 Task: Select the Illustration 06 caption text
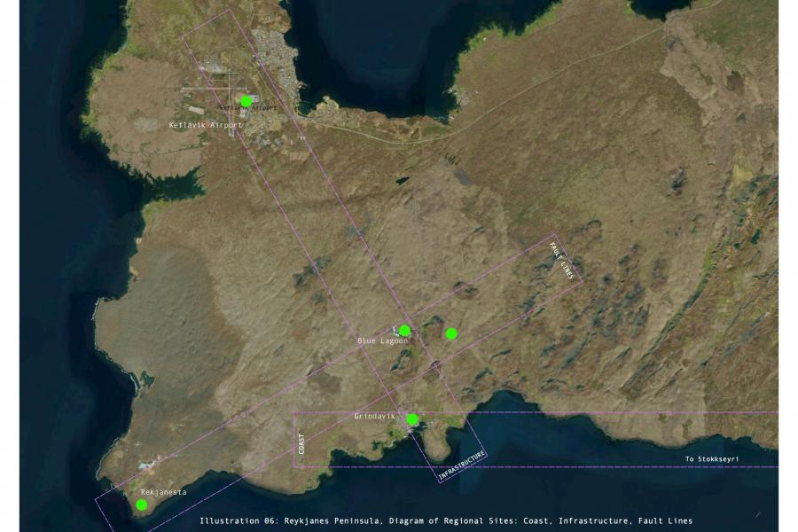click(446, 520)
